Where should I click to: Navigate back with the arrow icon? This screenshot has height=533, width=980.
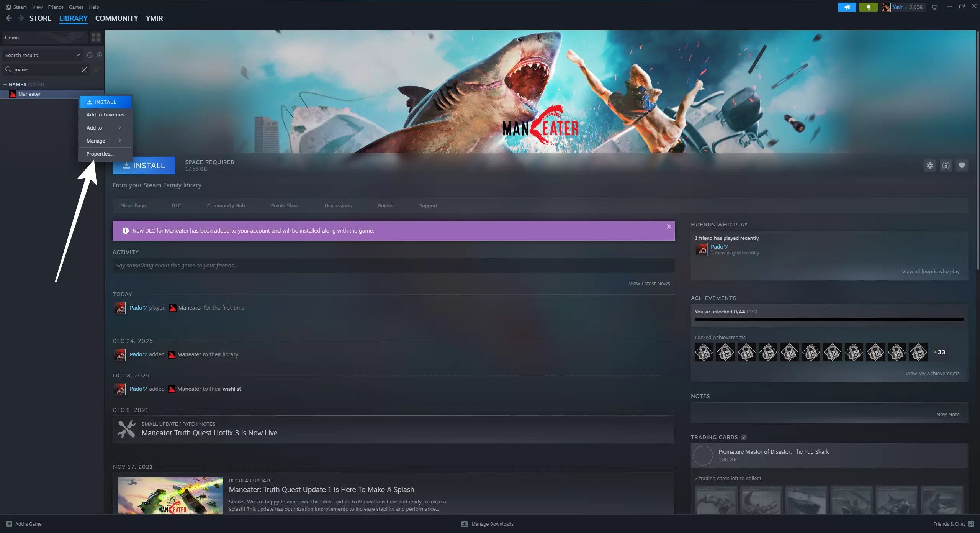click(9, 18)
